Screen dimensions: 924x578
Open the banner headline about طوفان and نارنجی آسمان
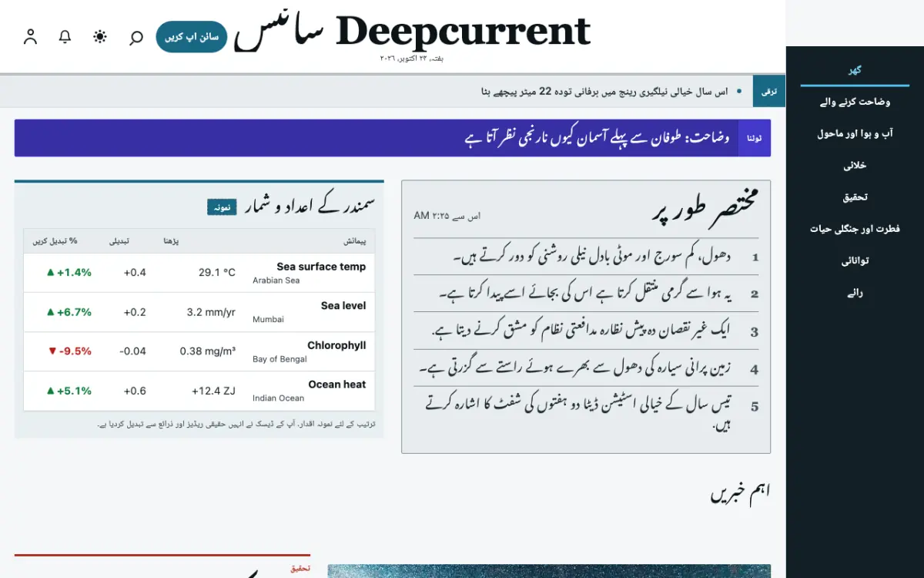point(598,138)
